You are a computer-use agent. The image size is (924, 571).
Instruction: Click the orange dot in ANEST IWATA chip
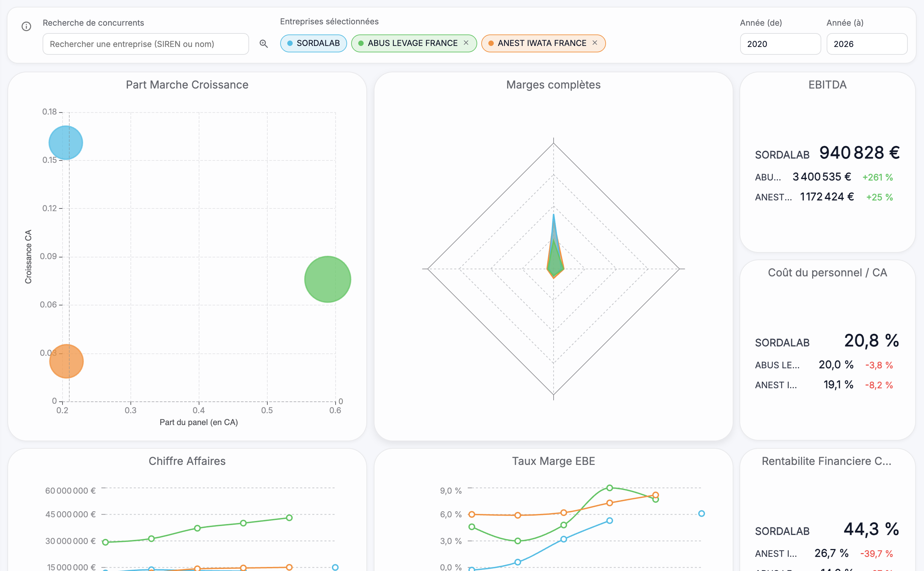pos(491,44)
